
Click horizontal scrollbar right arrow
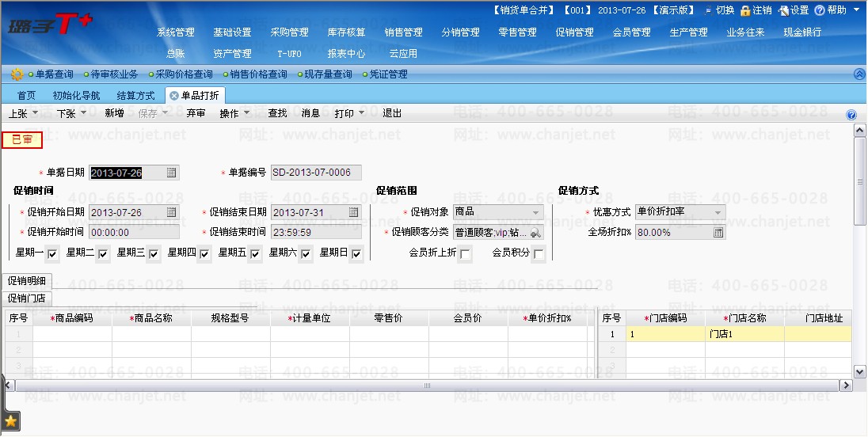pyautogui.click(x=846, y=385)
